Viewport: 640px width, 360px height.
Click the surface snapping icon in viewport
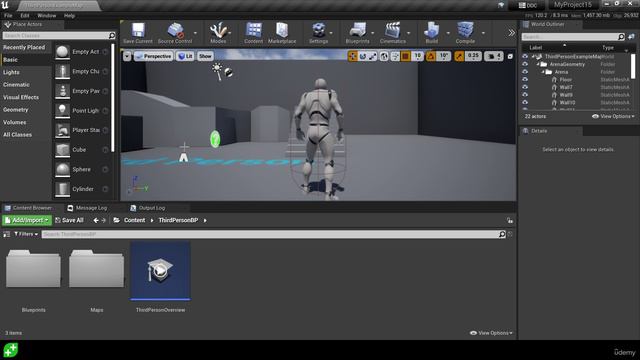(x=395, y=56)
